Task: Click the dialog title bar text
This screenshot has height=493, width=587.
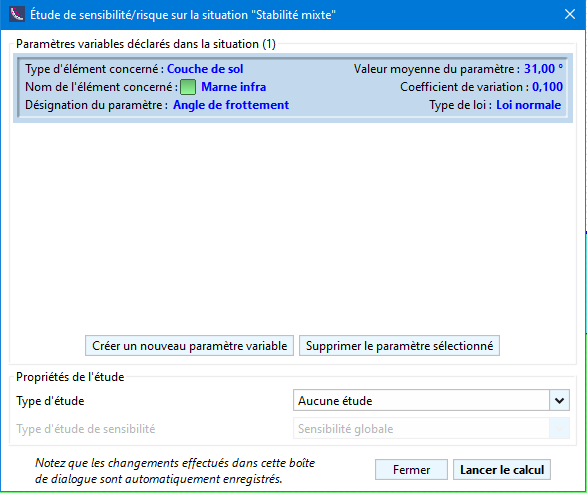Action: tap(183, 15)
